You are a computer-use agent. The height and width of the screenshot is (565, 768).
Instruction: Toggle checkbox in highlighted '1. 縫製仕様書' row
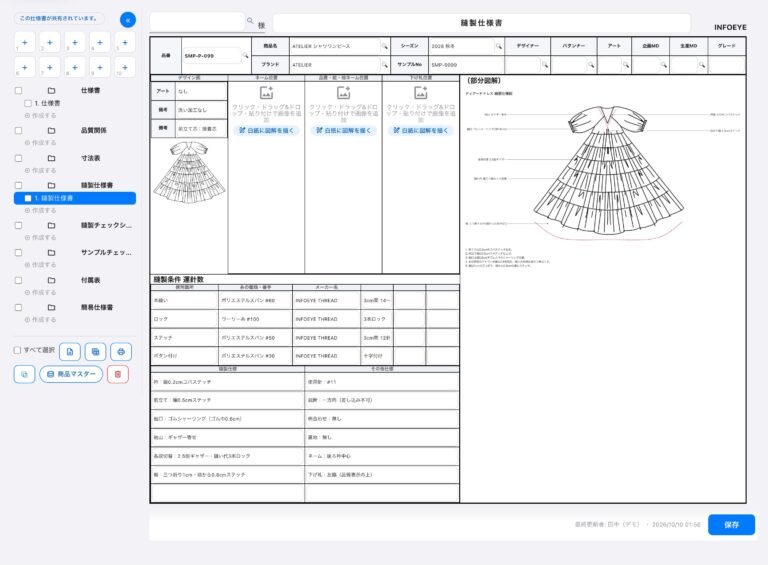pyautogui.click(x=28, y=198)
